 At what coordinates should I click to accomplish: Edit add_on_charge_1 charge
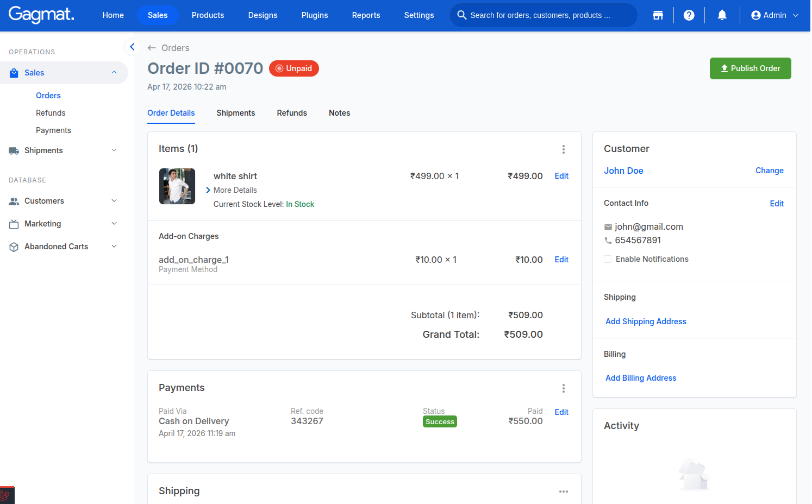(561, 260)
